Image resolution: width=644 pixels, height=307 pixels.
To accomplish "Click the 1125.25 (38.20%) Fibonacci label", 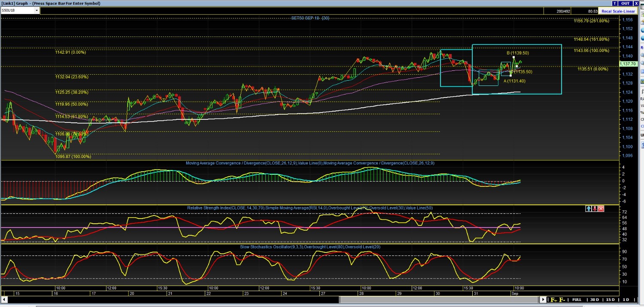I will [72, 92].
